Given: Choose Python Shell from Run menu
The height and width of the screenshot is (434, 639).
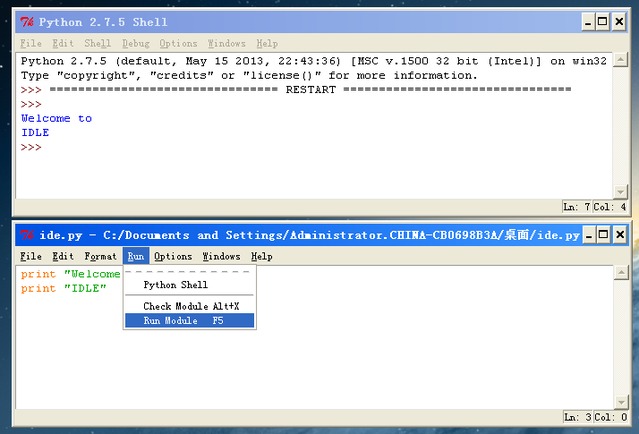Looking at the screenshot, I should pyautogui.click(x=189, y=285).
